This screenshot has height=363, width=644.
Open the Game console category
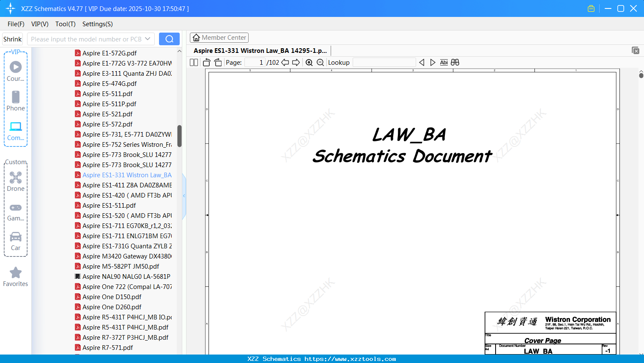tap(16, 212)
